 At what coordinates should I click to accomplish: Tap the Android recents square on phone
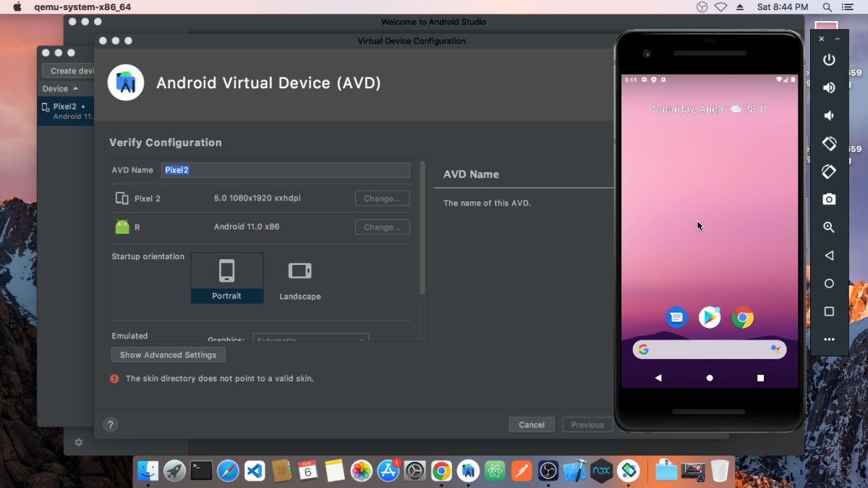click(760, 378)
